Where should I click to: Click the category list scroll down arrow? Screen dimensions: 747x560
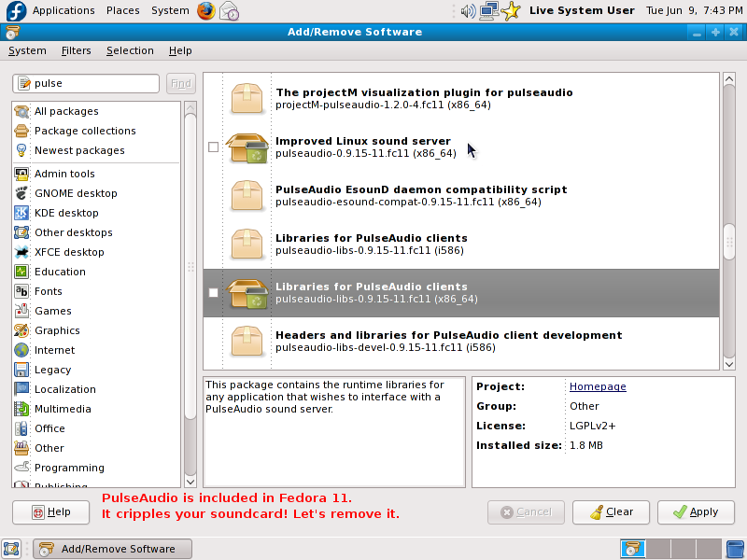tap(190, 482)
